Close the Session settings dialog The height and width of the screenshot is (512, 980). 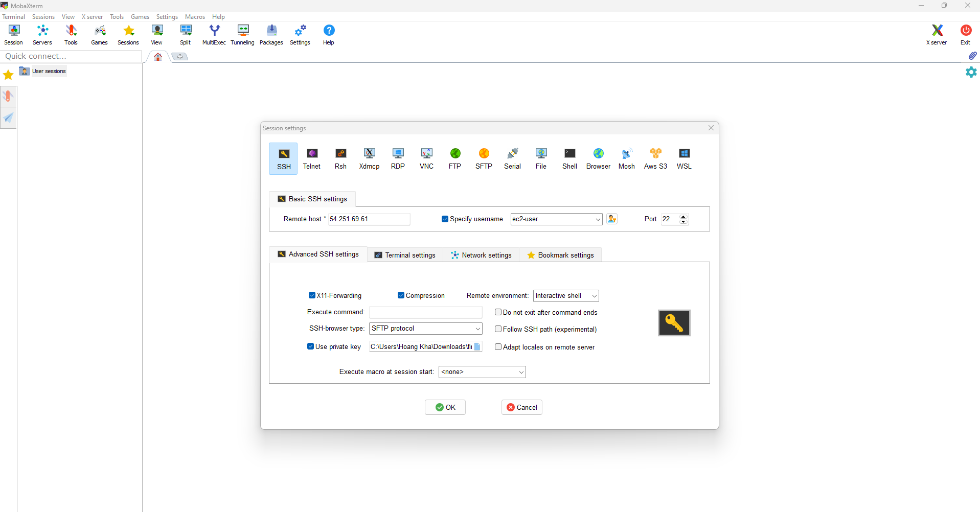coord(711,128)
